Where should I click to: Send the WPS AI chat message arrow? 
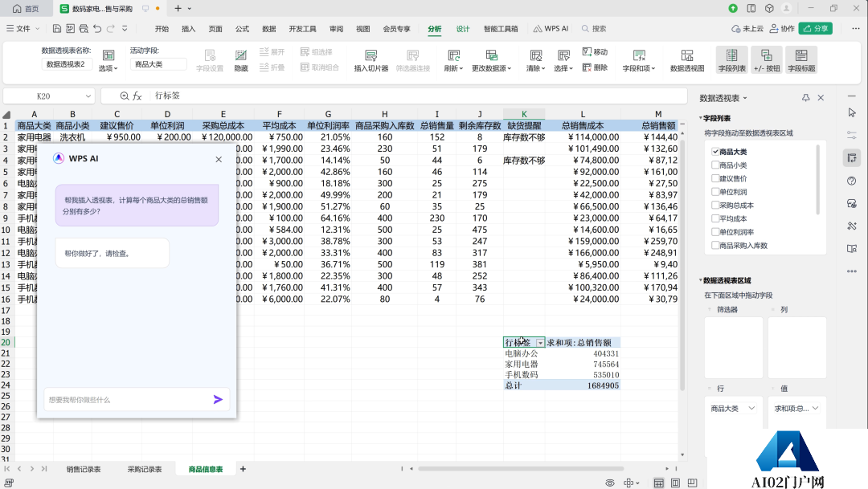point(218,399)
